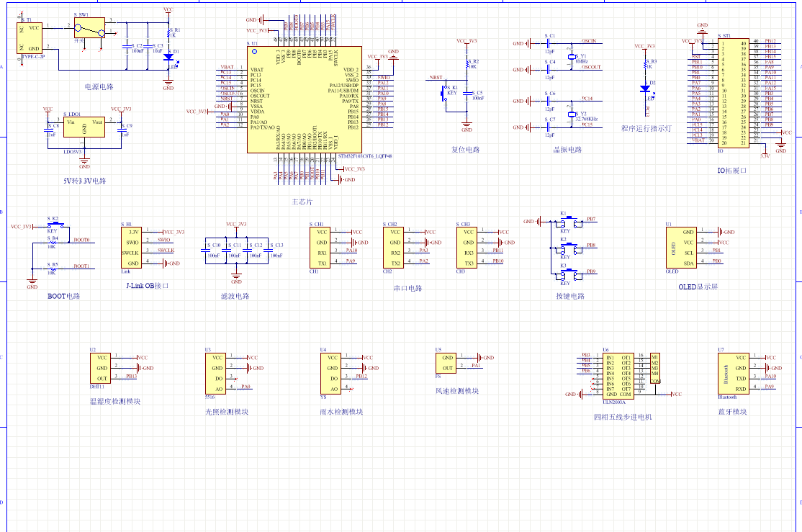
Task: Select the S_CH1 serial port connector
Action: click(x=320, y=247)
